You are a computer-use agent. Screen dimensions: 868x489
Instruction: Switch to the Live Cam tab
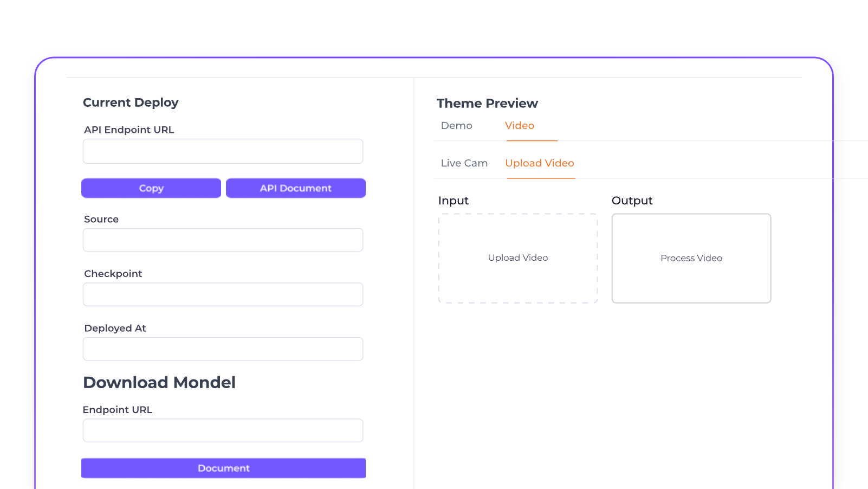(464, 163)
